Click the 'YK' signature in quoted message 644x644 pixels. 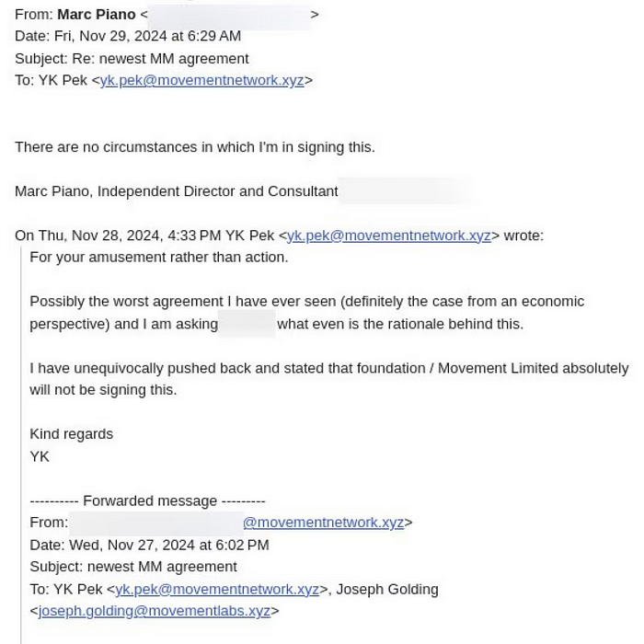pos(40,456)
